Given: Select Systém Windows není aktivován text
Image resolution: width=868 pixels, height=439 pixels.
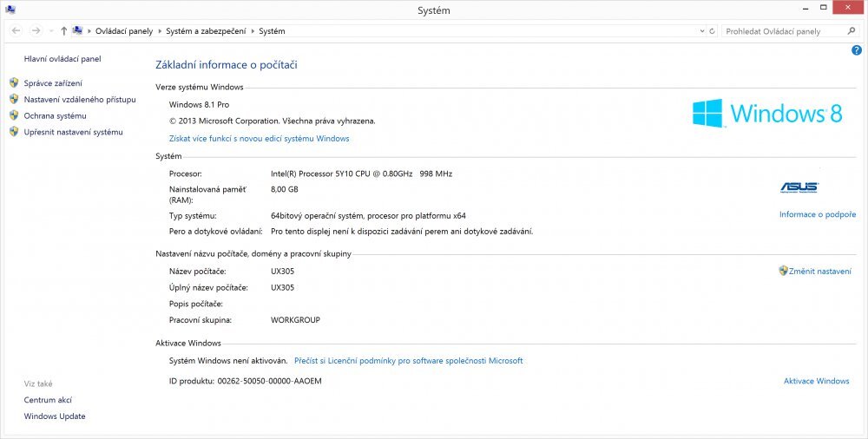Looking at the screenshot, I should [228, 360].
